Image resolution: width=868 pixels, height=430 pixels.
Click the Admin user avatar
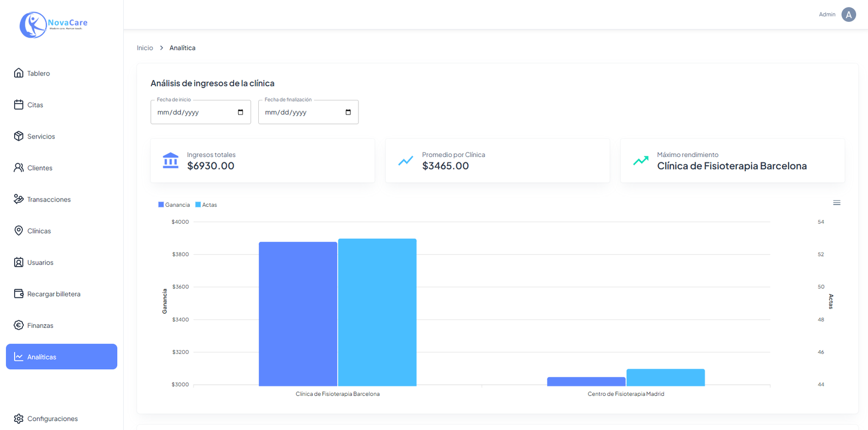848,15
